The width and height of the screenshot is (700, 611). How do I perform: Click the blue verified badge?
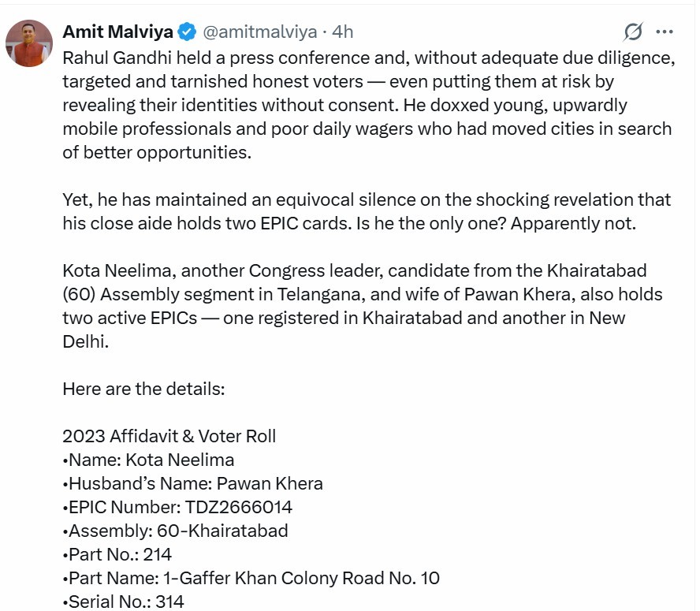tap(187, 32)
